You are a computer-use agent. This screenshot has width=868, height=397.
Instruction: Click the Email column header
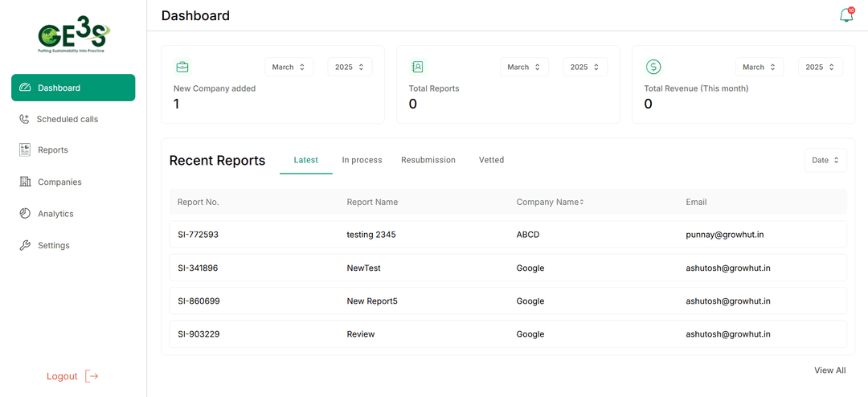(x=696, y=202)
